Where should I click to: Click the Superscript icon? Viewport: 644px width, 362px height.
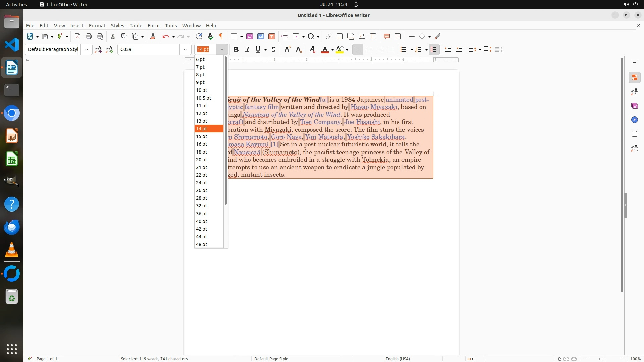click(287, 49)
